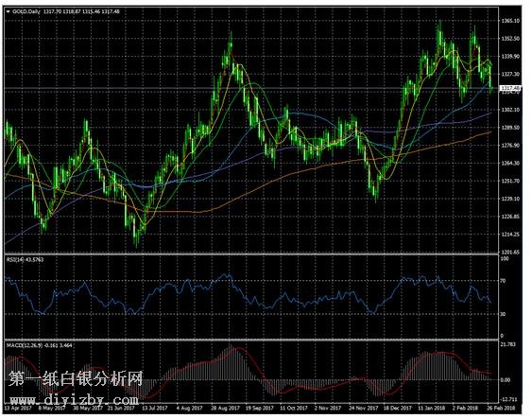Select the divider between price and RSI panes
532x419 pixels.
point(251,254)
